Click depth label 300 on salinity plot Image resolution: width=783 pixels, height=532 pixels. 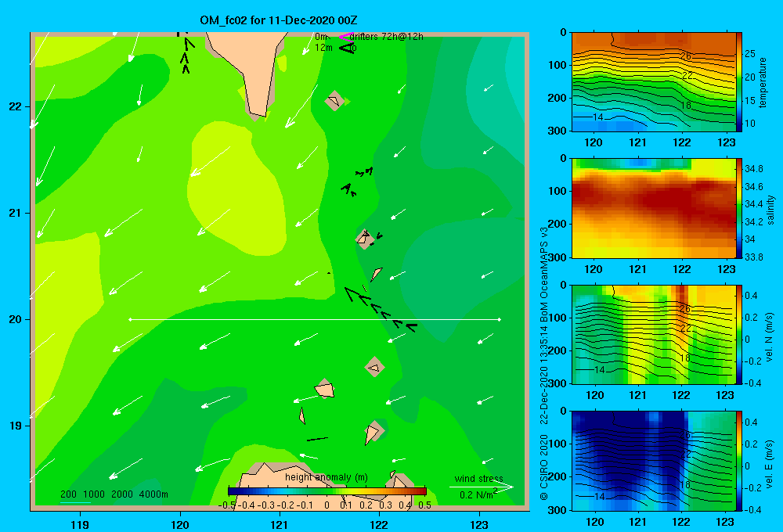[x=557, y=257]
